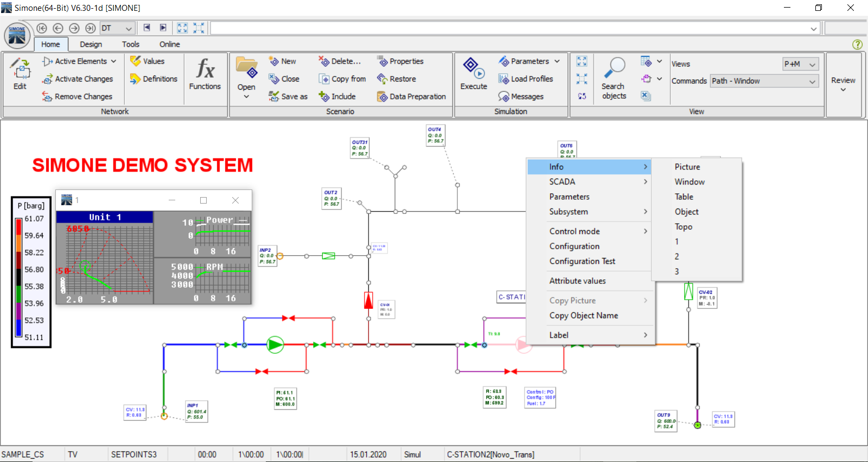The height and width of the screenshot is (462, 868).
Task: Select Parameters in the context menu
Action: click(x=591, y=197)
